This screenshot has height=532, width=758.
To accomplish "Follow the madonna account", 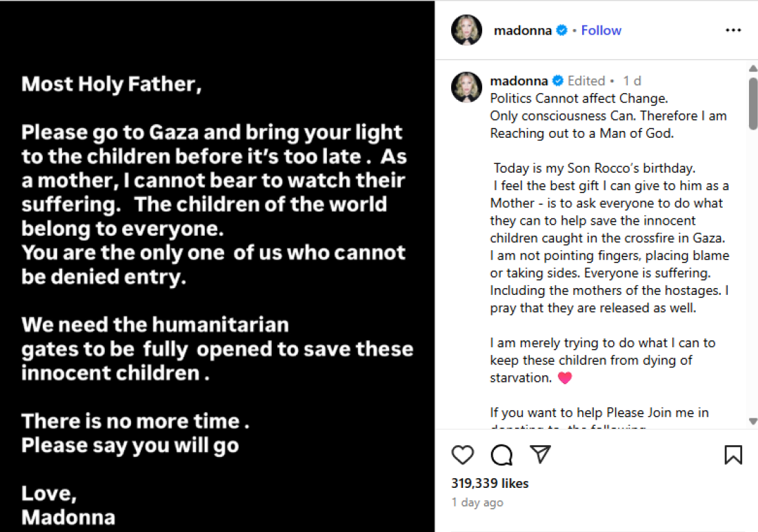I will 601,30.
